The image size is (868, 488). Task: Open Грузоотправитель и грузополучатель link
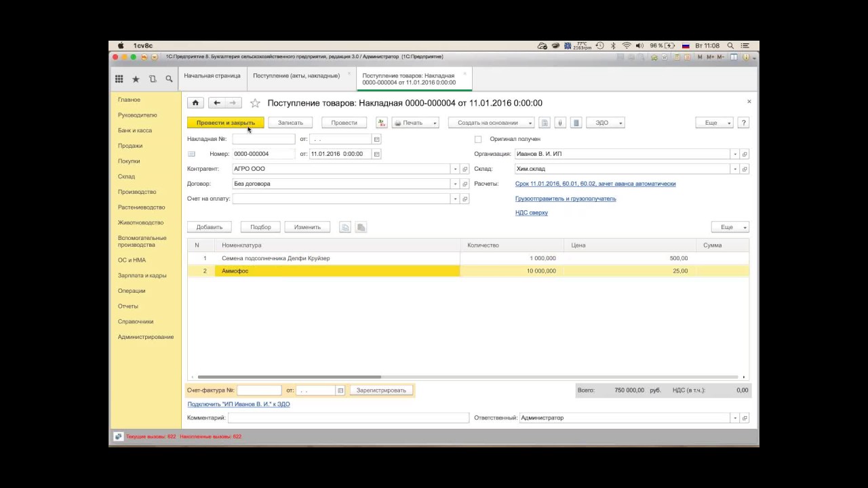coord(566,199)
